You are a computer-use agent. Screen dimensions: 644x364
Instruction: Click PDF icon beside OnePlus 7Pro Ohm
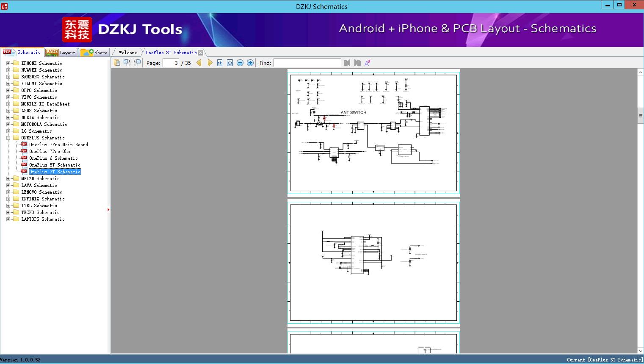tap(24, 151)
